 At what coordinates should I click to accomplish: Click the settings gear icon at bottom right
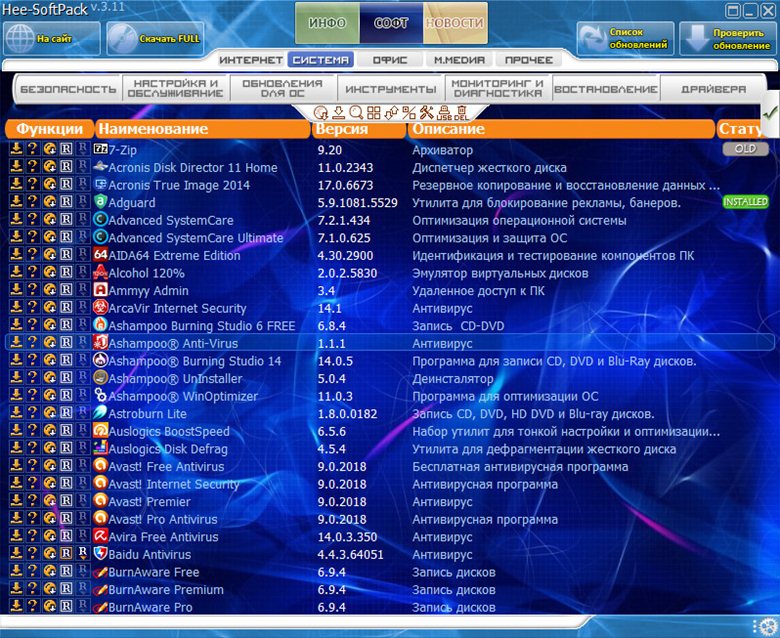[x=768, y=627]
